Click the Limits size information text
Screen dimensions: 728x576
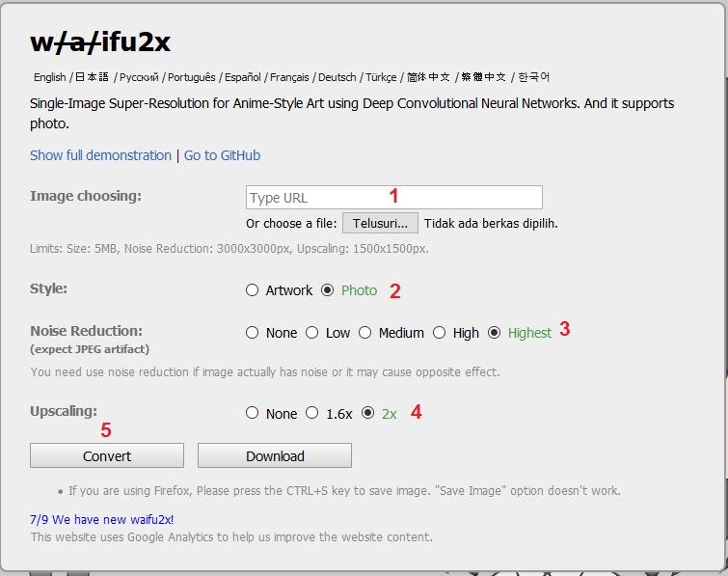[x=229, y=249]
